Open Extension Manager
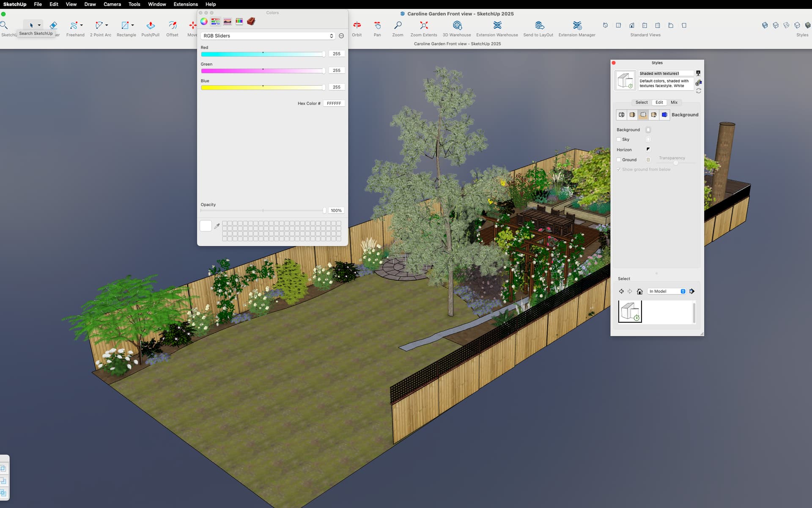 coord(576,26)
